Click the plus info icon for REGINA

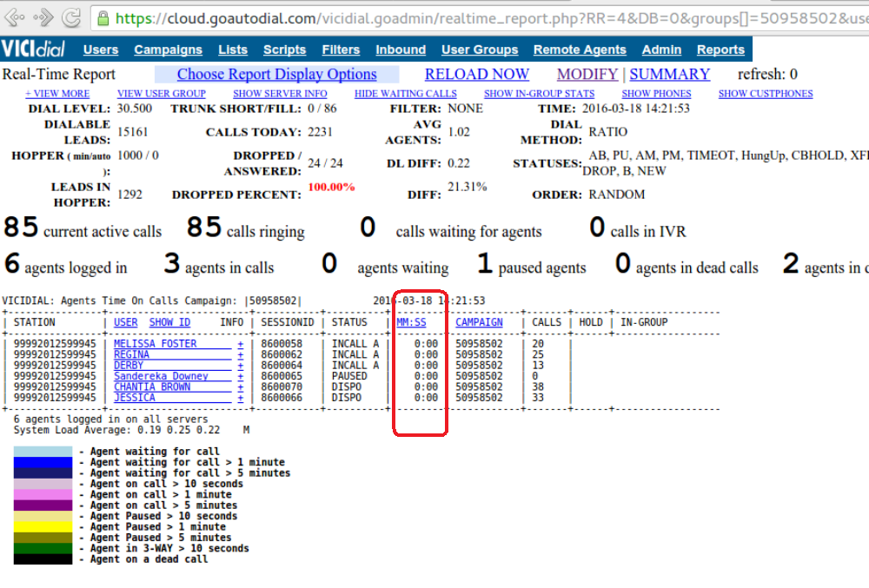[x=241, y=354]
